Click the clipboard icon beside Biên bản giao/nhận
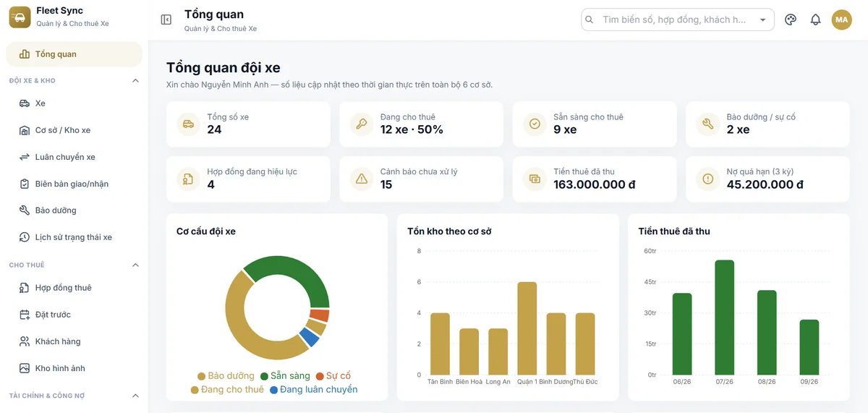The width and height of the screenshot is (868, 413). point(24,184)
